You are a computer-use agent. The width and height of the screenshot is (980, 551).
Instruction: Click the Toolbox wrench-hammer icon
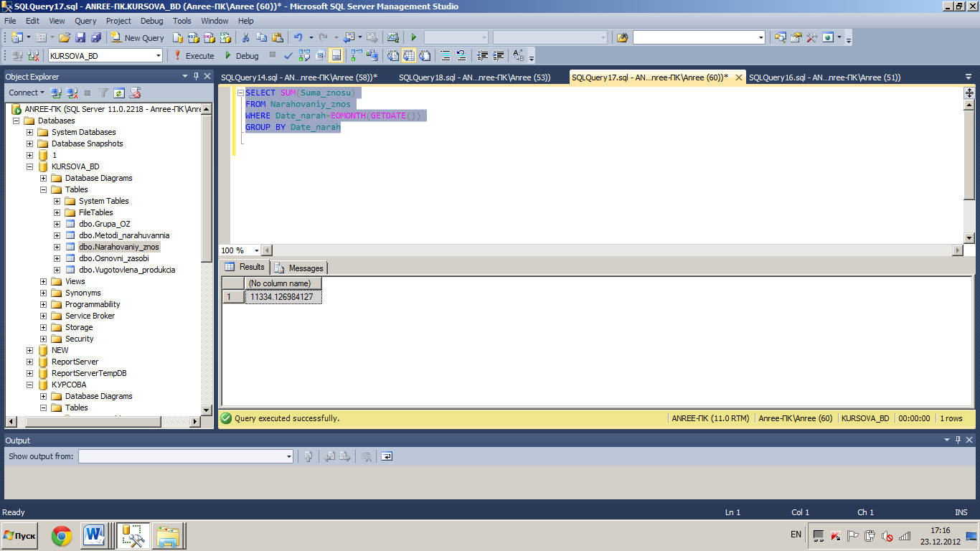812,37
